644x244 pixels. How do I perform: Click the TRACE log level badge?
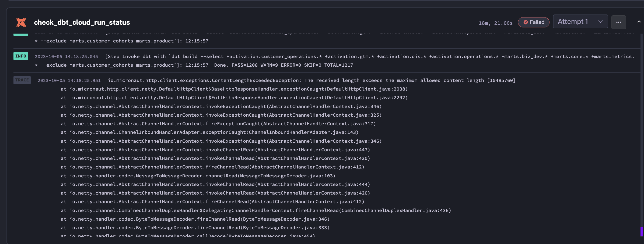(22, 80)
